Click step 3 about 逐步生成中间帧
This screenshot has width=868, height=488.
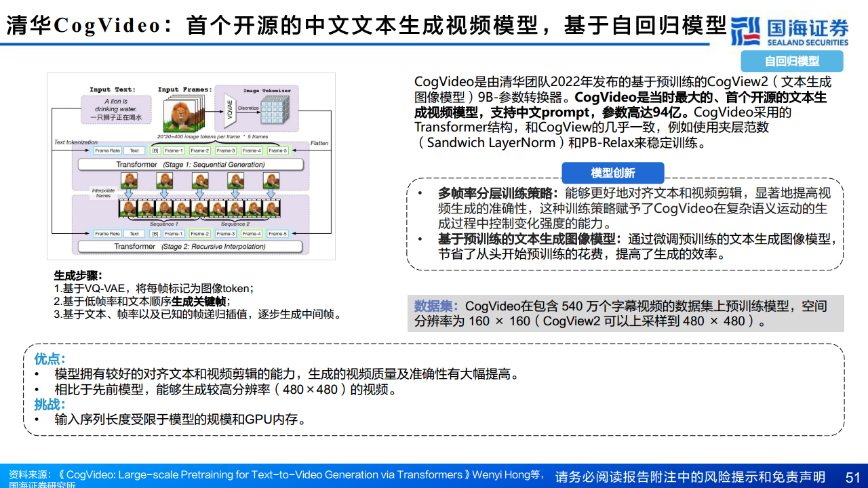tap(197, 314)
